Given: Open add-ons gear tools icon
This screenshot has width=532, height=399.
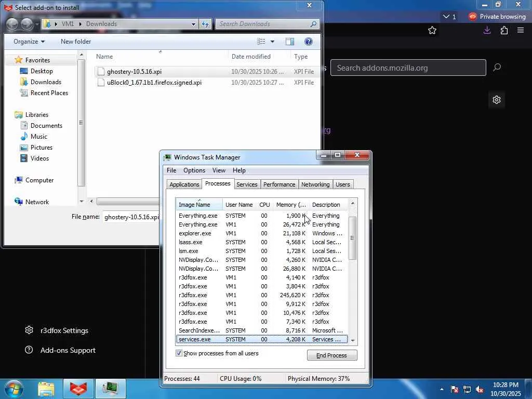Looking at the screenshot, I should coord(496,100).
